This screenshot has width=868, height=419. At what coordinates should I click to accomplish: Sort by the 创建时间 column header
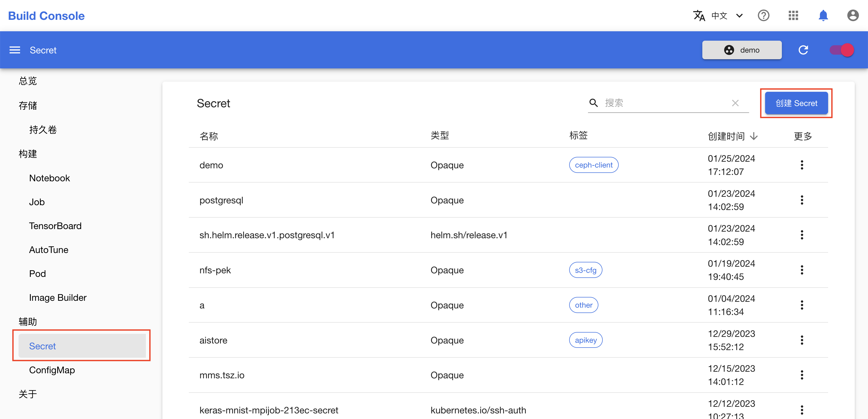[726, 136]
